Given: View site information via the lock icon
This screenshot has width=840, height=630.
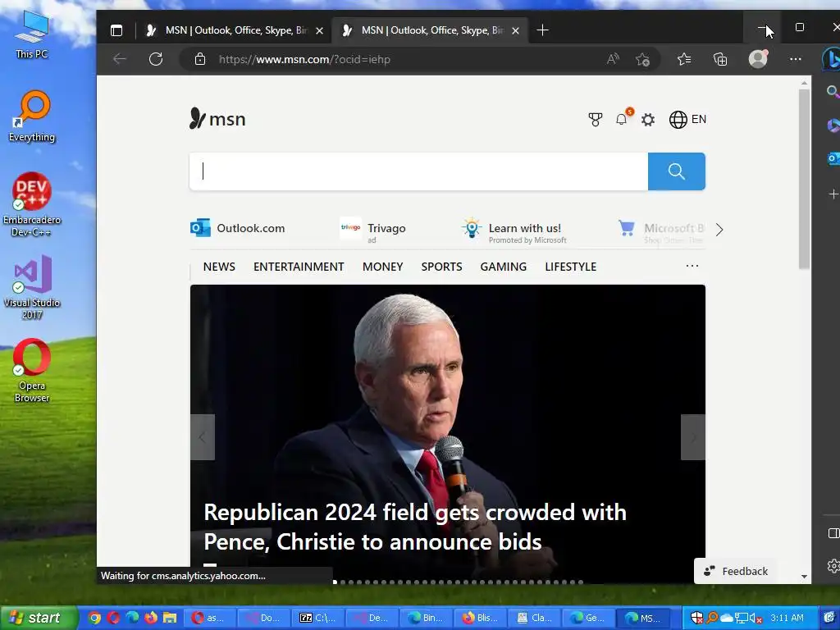Looking at the screenshot, I should [x=200, y=59].
